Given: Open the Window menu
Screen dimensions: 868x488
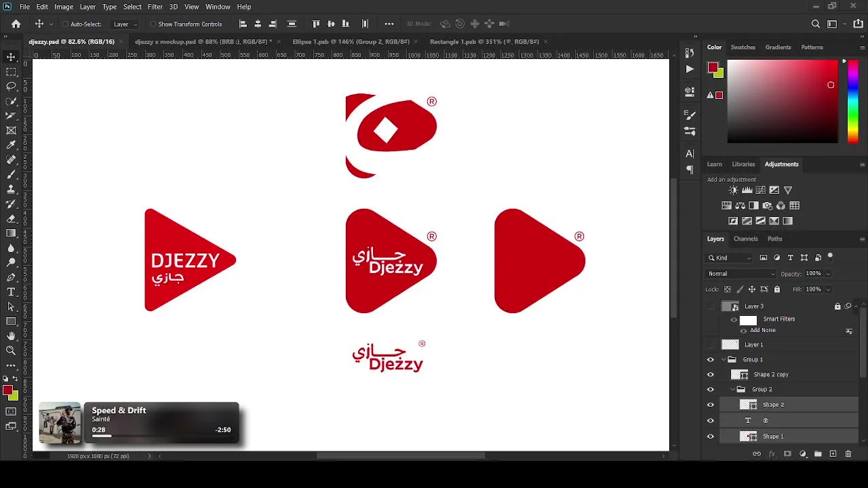Looking at the screenshot, I should point(218,7).
